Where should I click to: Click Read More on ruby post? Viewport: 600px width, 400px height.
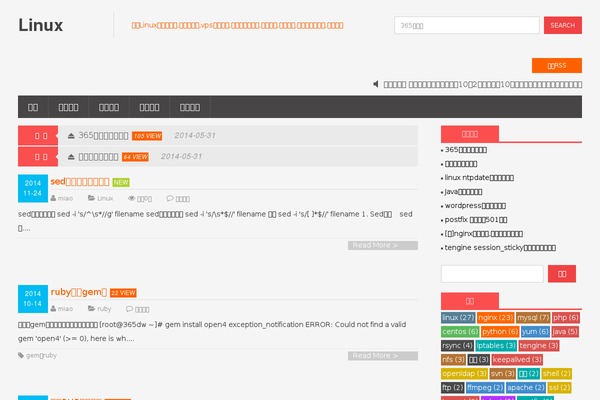point(383,356)
